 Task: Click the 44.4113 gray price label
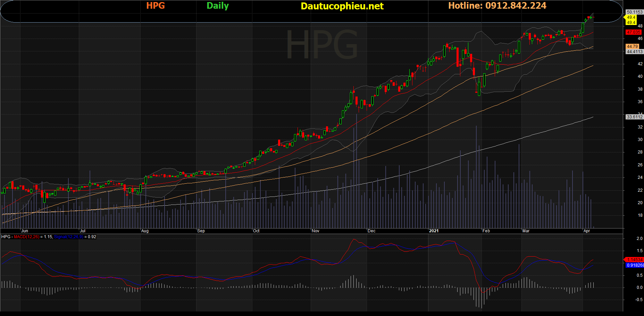(x=634, y=52)
